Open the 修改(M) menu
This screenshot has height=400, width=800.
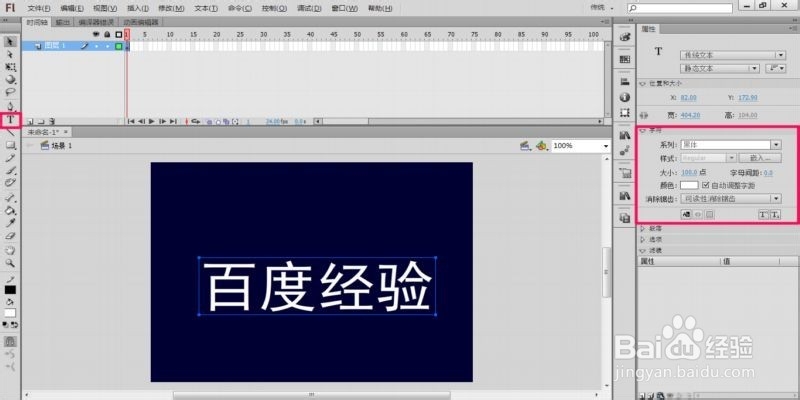(x=171, y=8)
